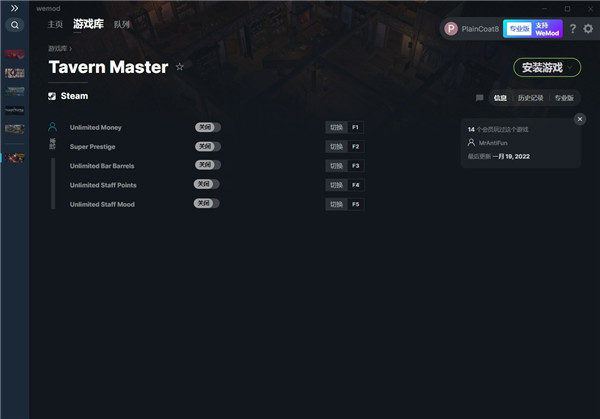Open fourth game thumbnail in sidebar
The height and width of the screenshot is (419, 600).
[x=15, y=110]
